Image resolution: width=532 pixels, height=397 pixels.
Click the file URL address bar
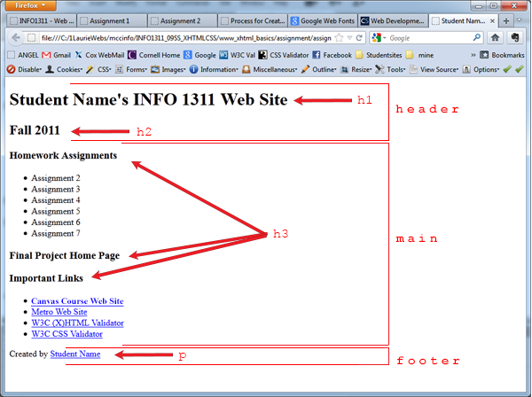[x=185, y=38]
